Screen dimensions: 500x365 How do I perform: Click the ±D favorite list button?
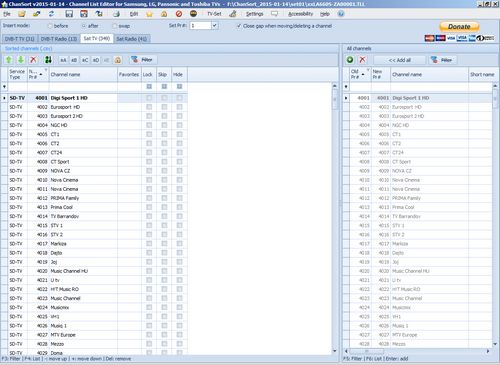click(96, 60)
